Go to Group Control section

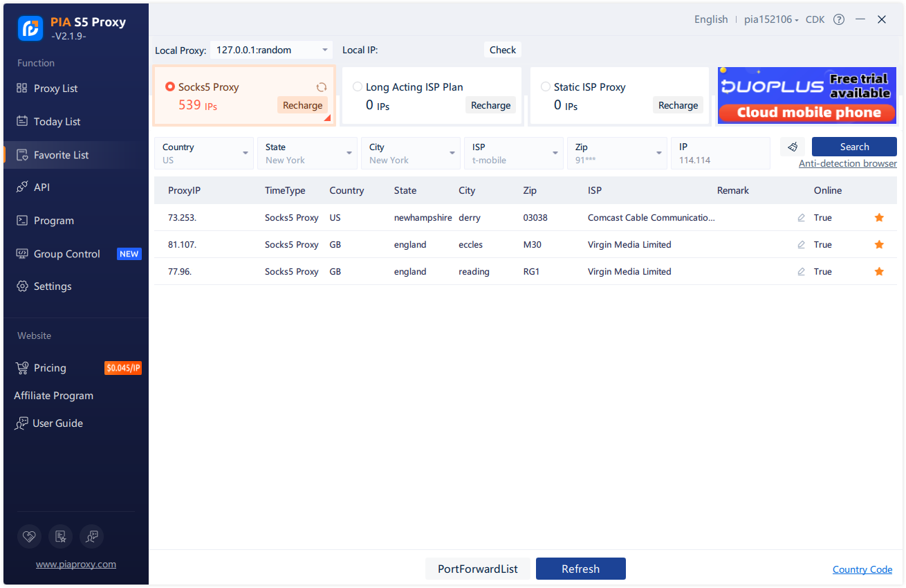click(x=66, y=254)
